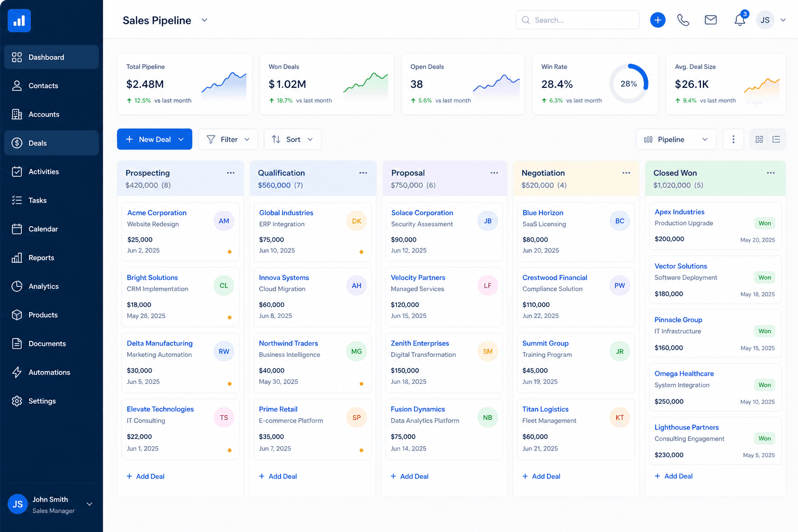Open Qualification column options ellipsis
The width and height of the screenshot is (798, 532).
click(363, 173)
